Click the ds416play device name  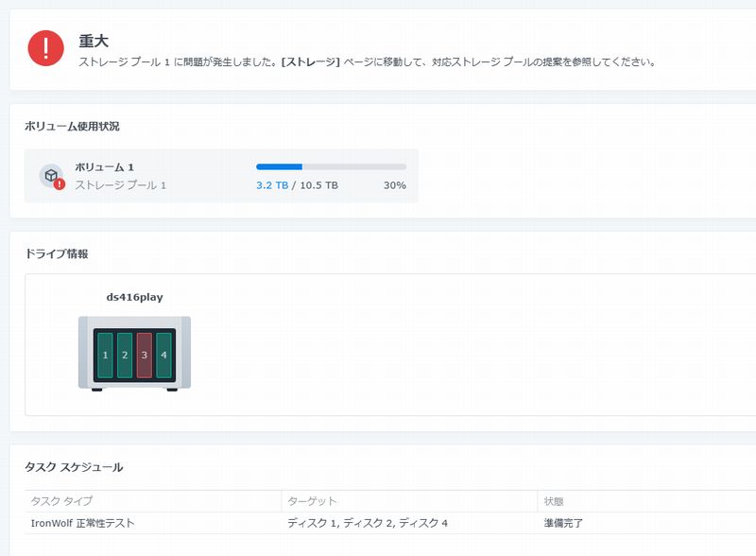pyautogui.click(x=134, y=297)
